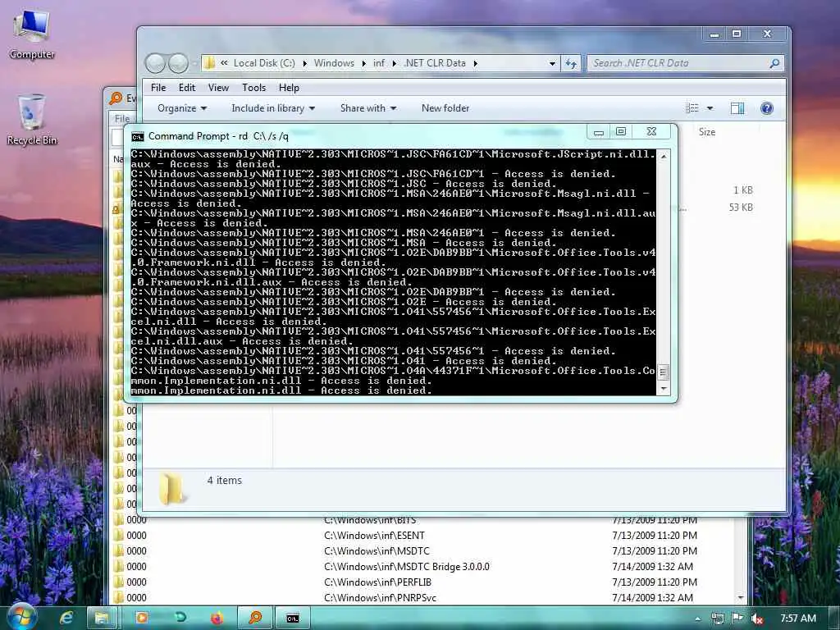The image size is (840, 630).
Task: Select .NET CLR Data breadcrumb segment
Action: point(435,63)
